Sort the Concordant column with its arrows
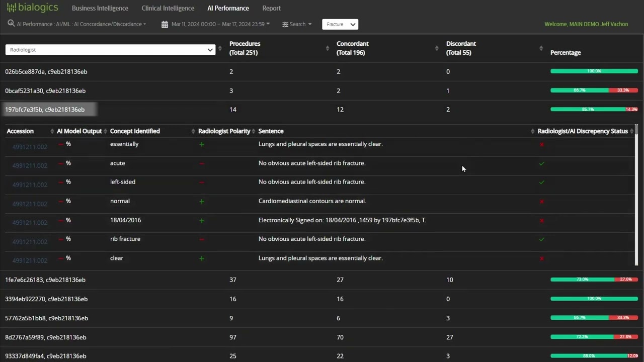This screenshot has height=362, width=644. pos(437,48)
